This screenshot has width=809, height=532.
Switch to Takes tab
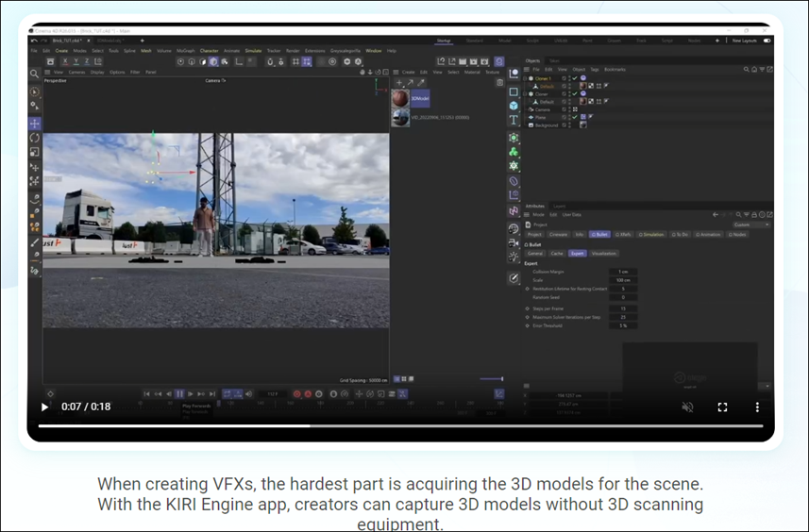coord(554,60)
